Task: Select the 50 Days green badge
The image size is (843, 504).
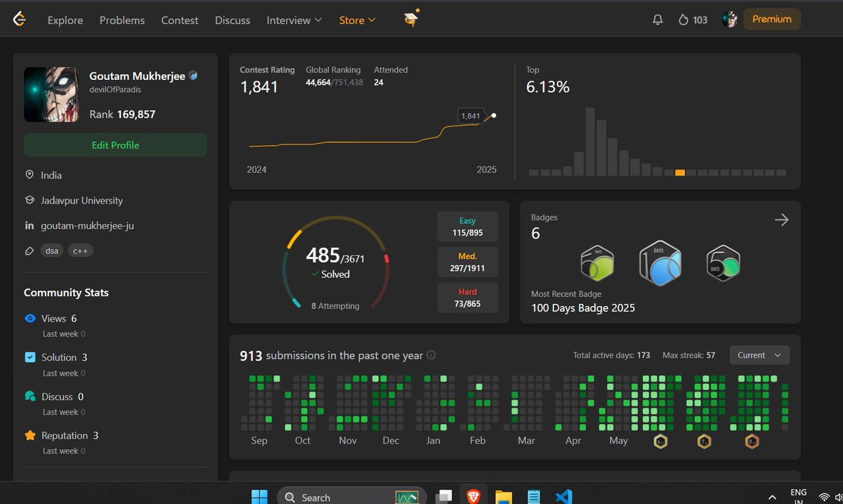Action: click(x=597, y=265)
